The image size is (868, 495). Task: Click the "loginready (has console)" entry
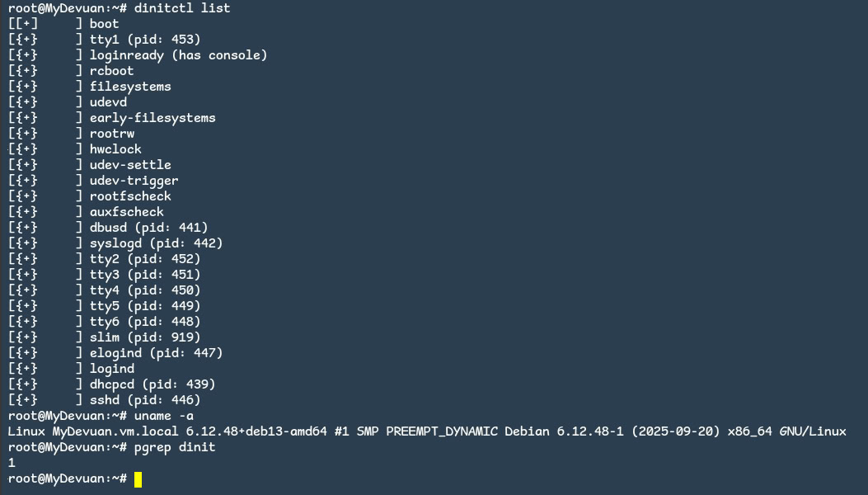tap(178, 55)
